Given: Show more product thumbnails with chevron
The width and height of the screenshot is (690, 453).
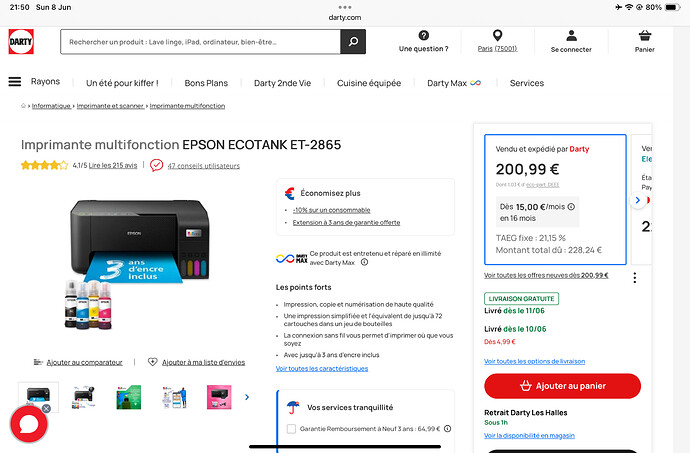Looking at the screenshot, I should [247, 397].
